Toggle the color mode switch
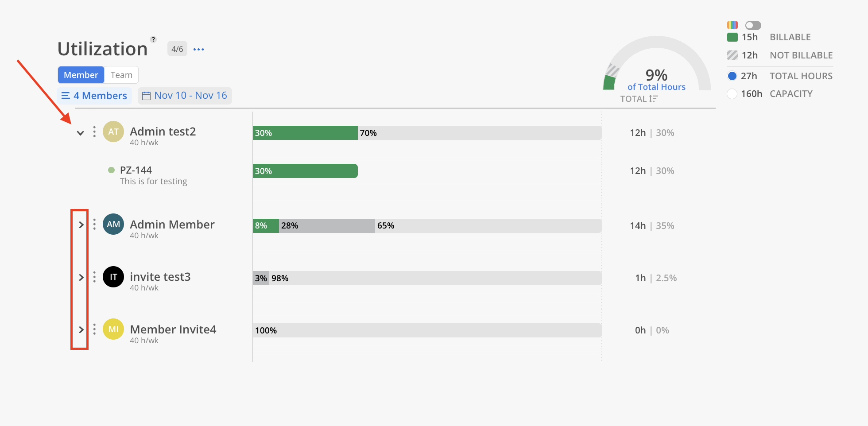Screen dimensions: 868x426 point(753,25)
